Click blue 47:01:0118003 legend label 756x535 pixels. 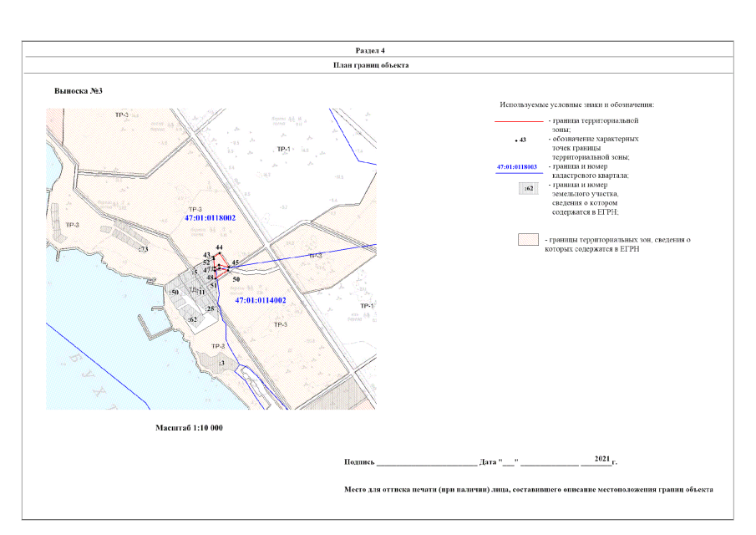(517, 167)
